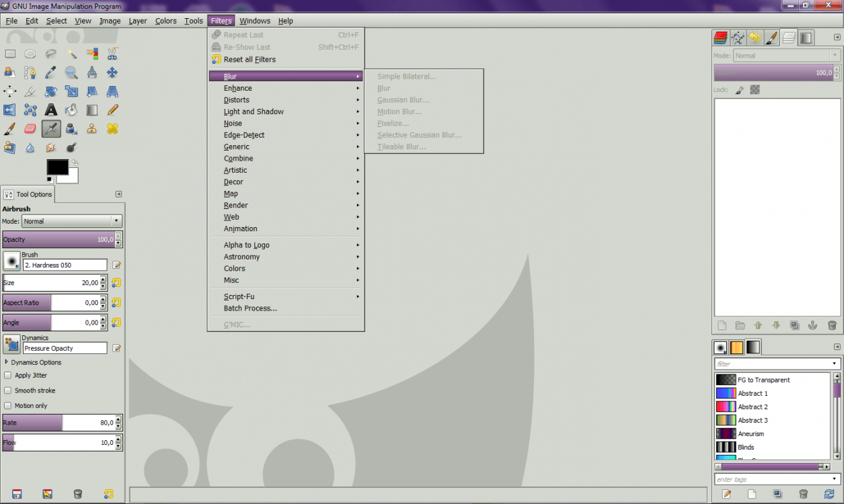This screenshot has height=504, width=844.
Task: Switch to the Patterns tab in lower dock
Action: 736,347
